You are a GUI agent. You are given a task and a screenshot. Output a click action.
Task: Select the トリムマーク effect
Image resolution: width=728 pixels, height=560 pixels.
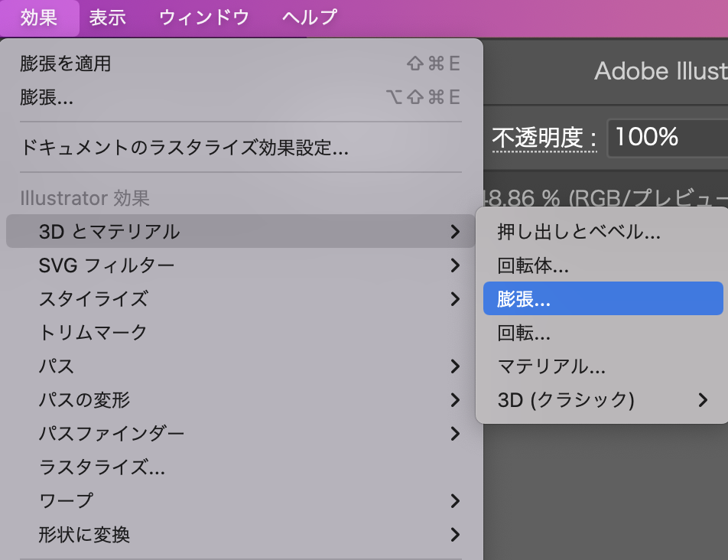(x=93, y=332)
